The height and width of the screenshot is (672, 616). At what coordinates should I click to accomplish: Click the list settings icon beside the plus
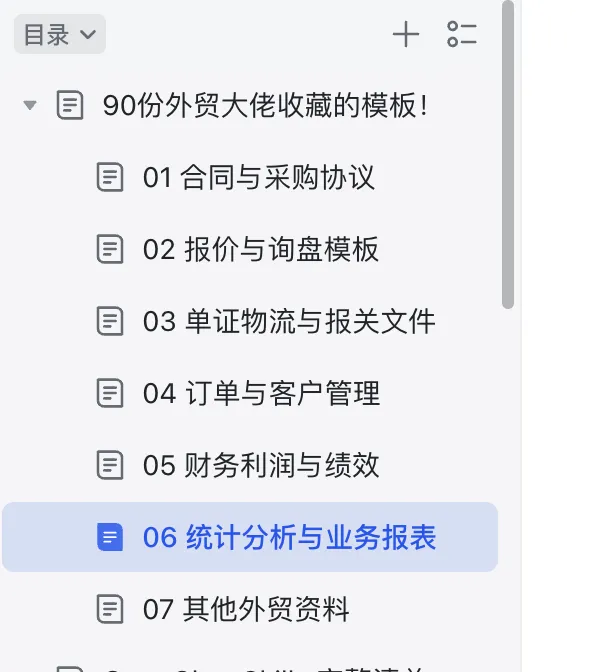tap(462, 35)
